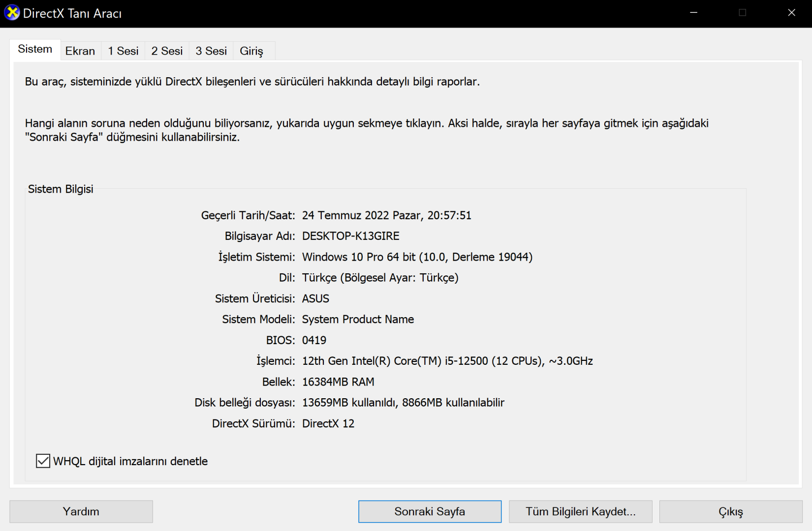Toggle WHQL dijital imzalarını denetle checkbox
Screen dimensions: 812x531
pyautogui.click(x=43, y=461)
